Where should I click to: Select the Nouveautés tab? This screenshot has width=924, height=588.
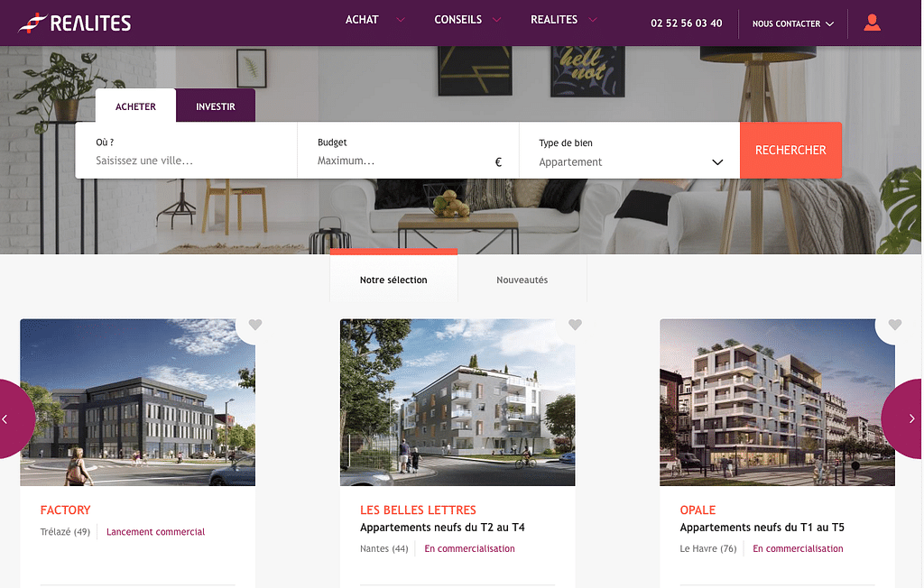(x=522, y=280)
